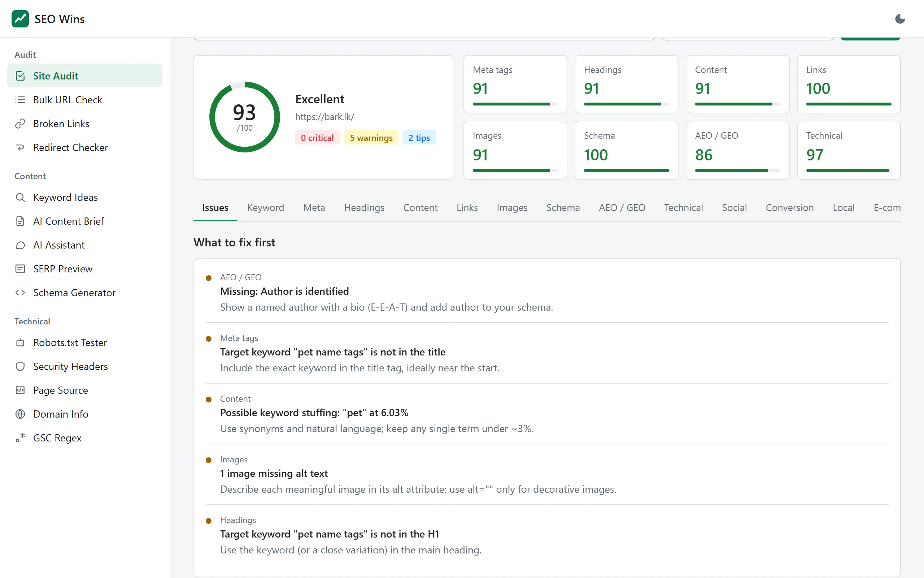Open the Local tab
The height and width of the screenshot is (578, 924).
coord(844,208)
